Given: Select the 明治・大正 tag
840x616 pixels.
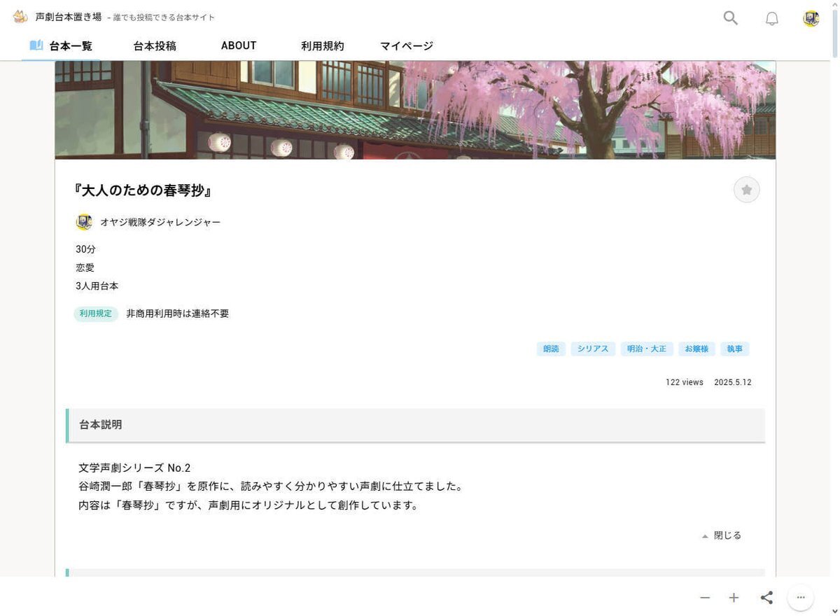Looking at the screenshot, I should point(646,349).
